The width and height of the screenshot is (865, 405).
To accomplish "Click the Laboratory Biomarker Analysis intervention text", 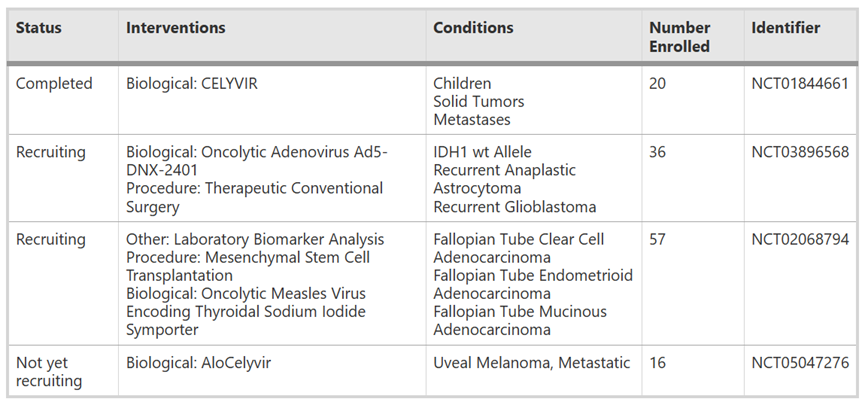I will (x=255, y=240).
